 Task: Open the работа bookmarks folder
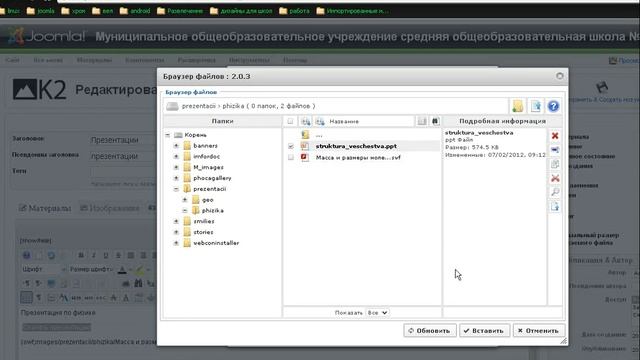coord(294,11)
